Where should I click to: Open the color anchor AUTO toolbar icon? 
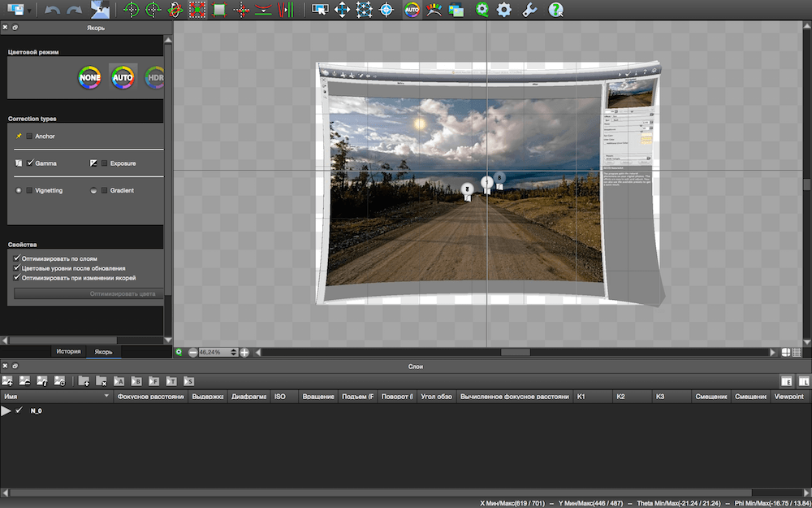tap(412, 9)
